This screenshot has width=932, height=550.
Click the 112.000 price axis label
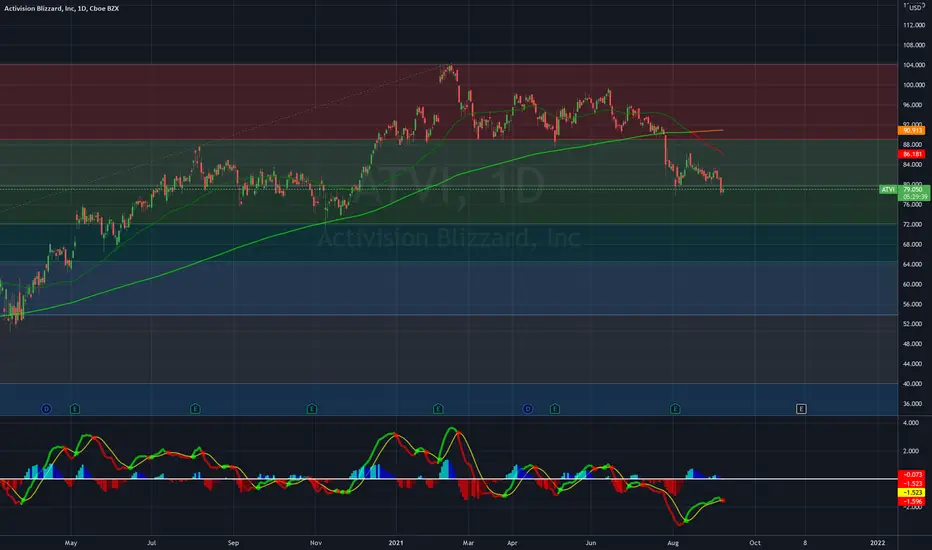[x=914, y=25]
